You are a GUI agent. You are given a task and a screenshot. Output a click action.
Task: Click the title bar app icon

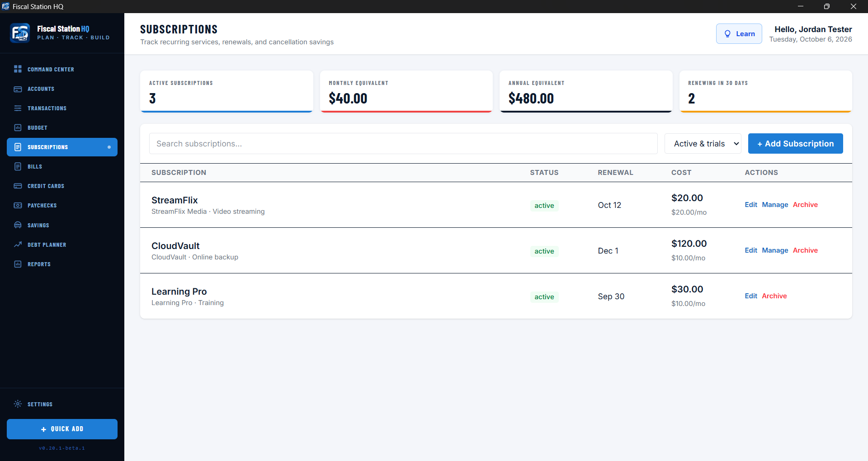pos(5,6)
